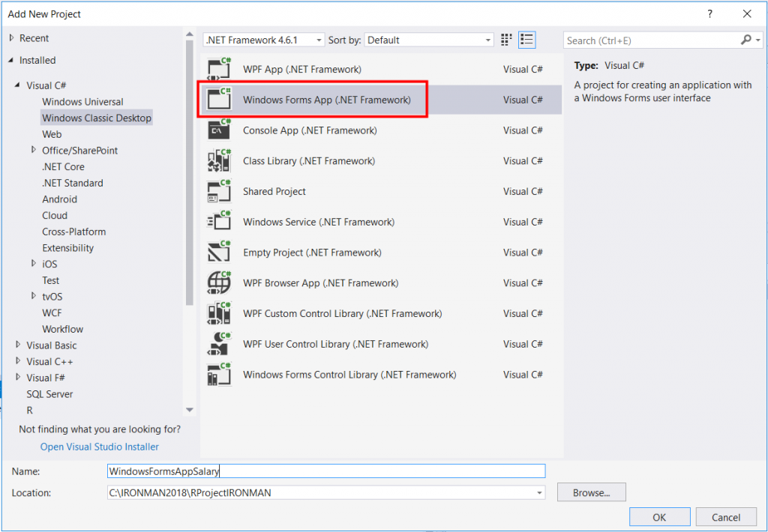Select the .NET Core category
Screen dimensions: 768x532
[x=63, y=166]
